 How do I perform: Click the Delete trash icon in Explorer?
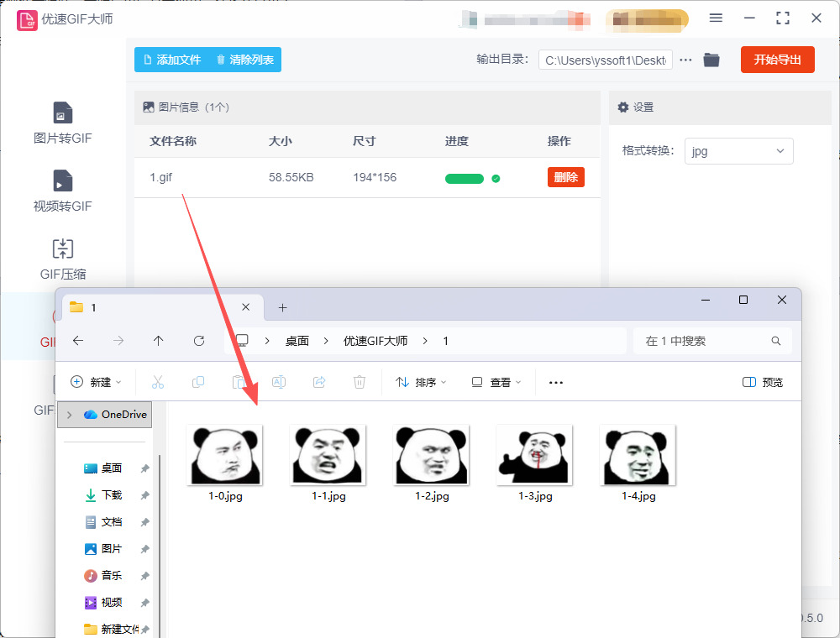click(360, 382)
